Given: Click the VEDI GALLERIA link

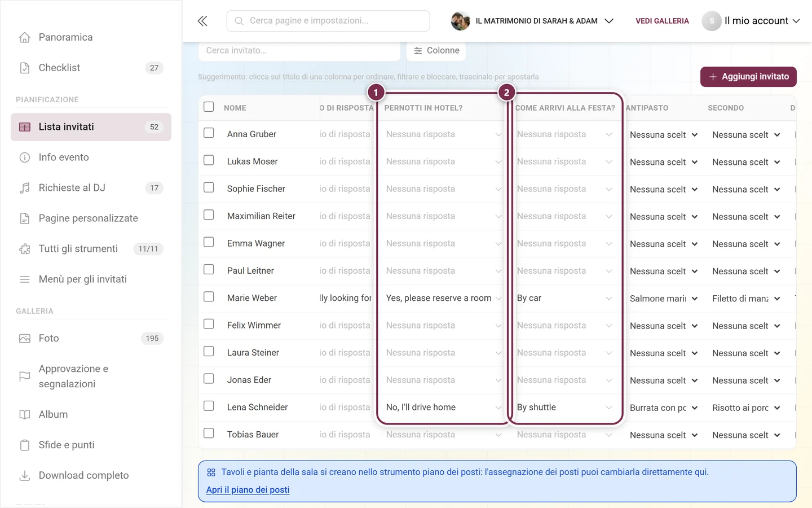Looking at the screenshot, I should click(x=662, y=21).
